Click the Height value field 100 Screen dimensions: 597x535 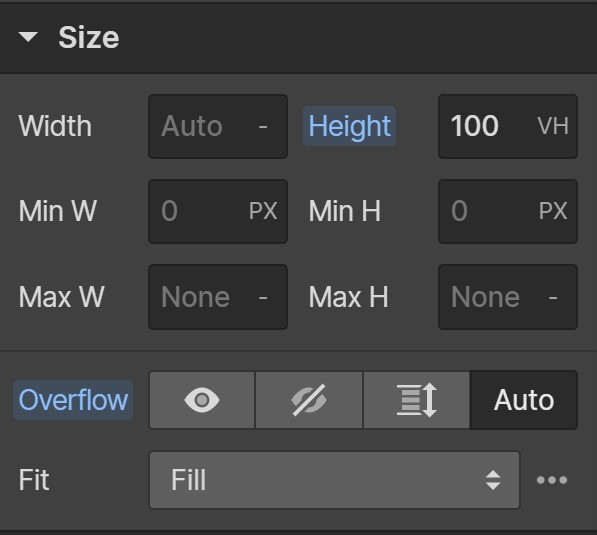(484, 126)
